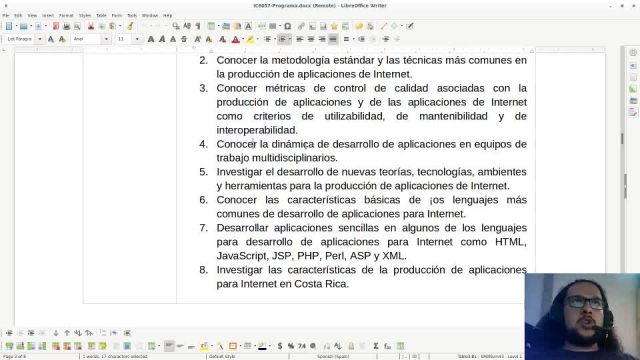Toggle Print Preview icon

point(77,26)
